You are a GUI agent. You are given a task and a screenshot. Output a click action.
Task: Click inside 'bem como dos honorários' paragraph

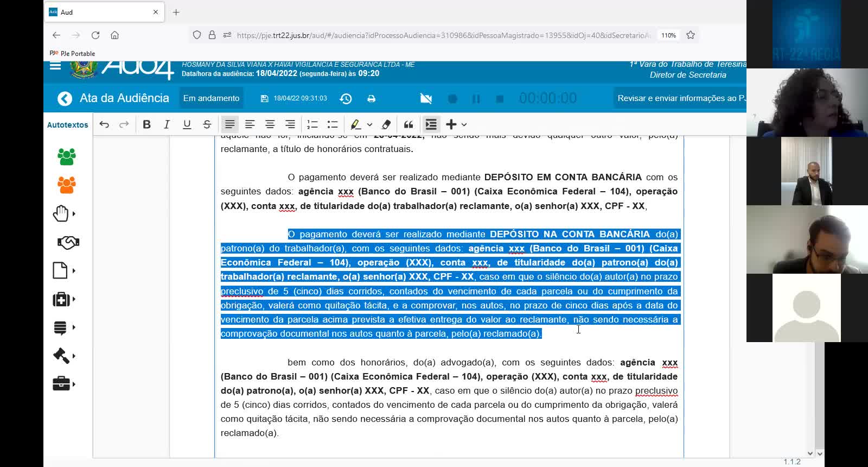pos(449,397)
